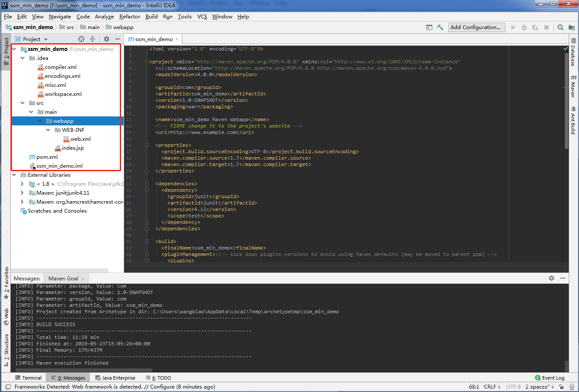Collapse External Libraries node
Screen dimensions: 579x392
14,175
